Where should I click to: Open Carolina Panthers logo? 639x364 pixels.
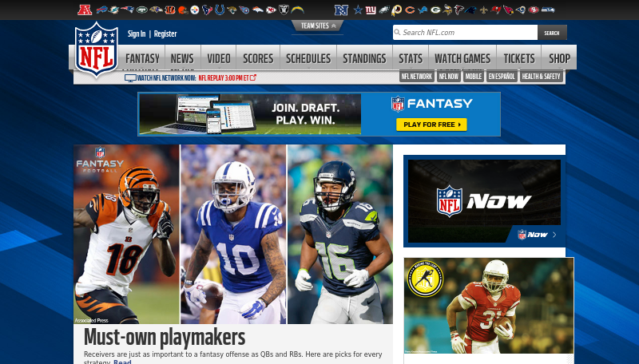tap(470, 10)
